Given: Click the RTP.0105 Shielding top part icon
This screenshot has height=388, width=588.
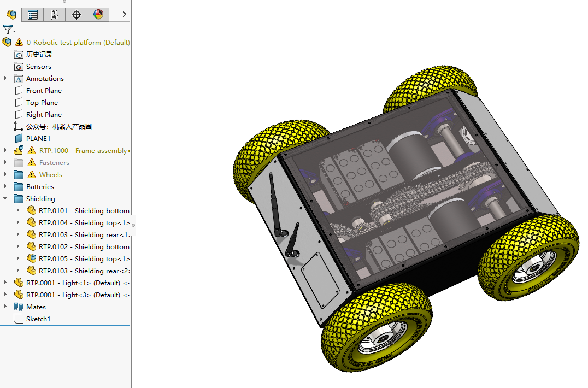Looking at the screenshot, I should click(31, 259).
